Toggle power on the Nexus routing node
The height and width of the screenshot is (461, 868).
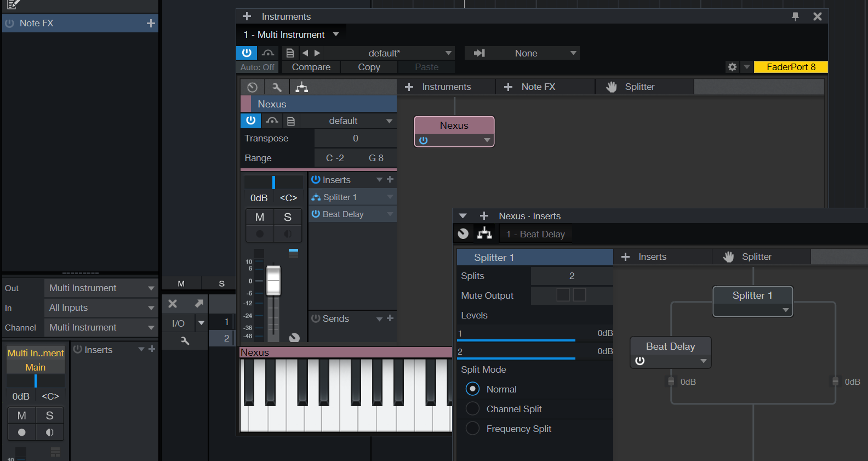coord(424,140)
